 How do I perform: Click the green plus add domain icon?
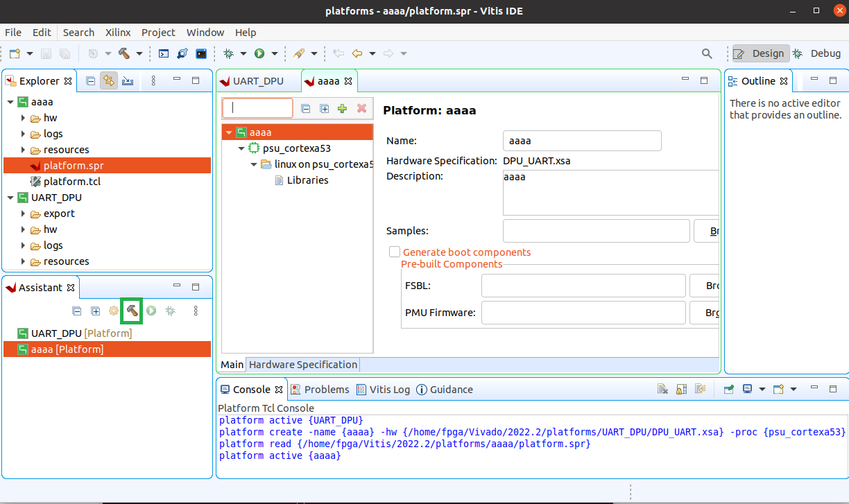342,108
